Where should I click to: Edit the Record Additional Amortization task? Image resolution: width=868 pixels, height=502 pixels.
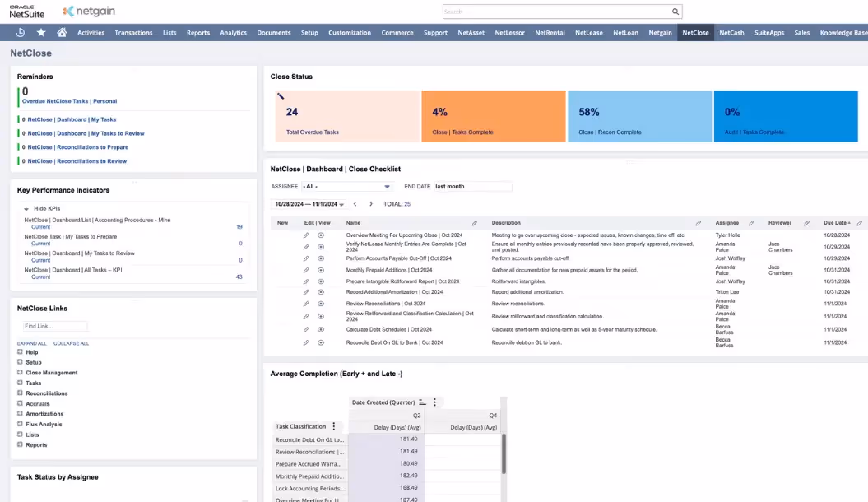pos(305,291)
